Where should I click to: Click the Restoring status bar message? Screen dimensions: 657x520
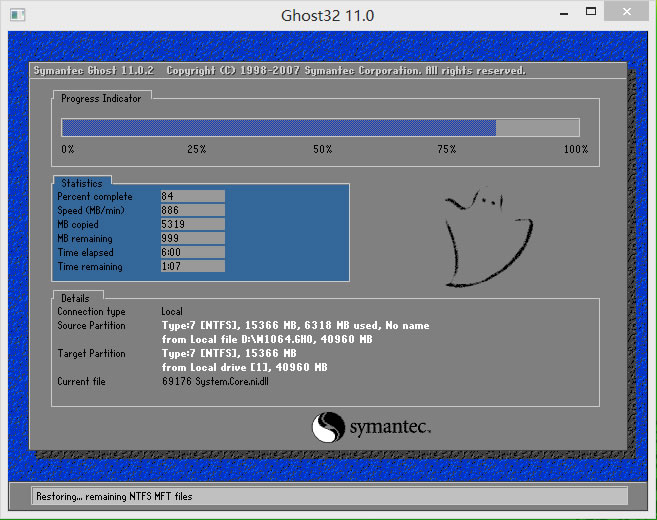[114, 496]
